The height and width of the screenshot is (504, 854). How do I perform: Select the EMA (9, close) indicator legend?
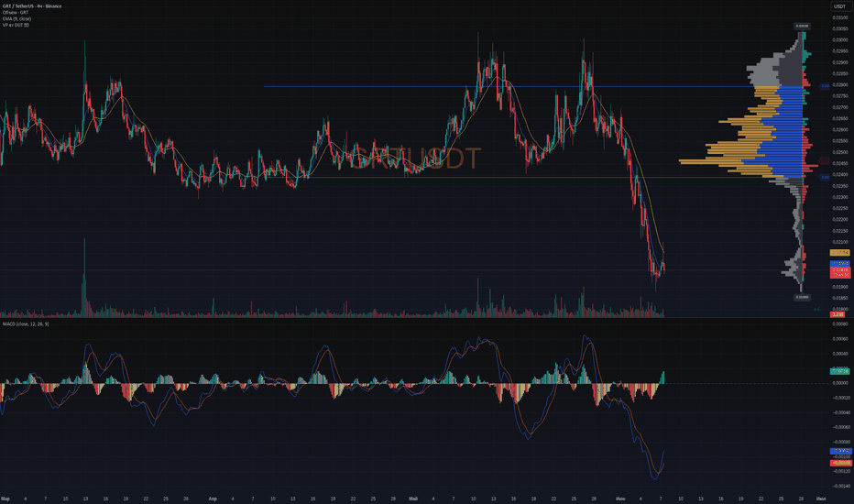(16, 18)
